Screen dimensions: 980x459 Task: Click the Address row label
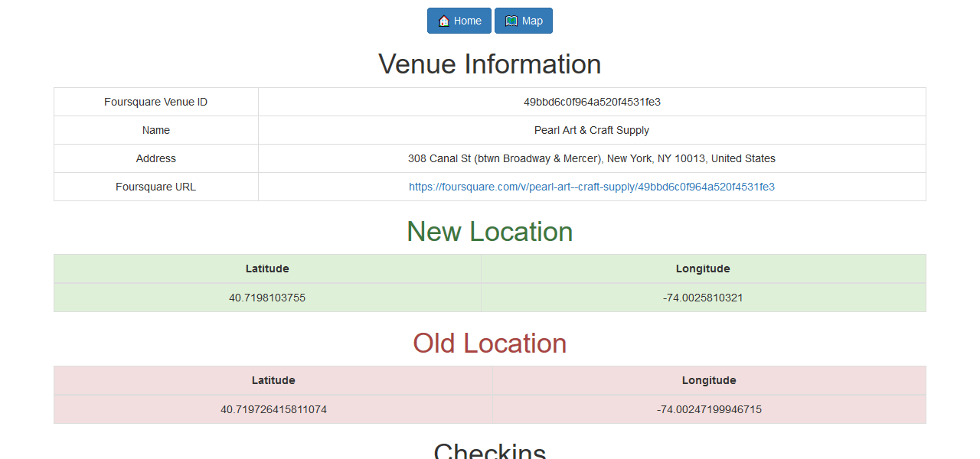(x=156, y=158)
